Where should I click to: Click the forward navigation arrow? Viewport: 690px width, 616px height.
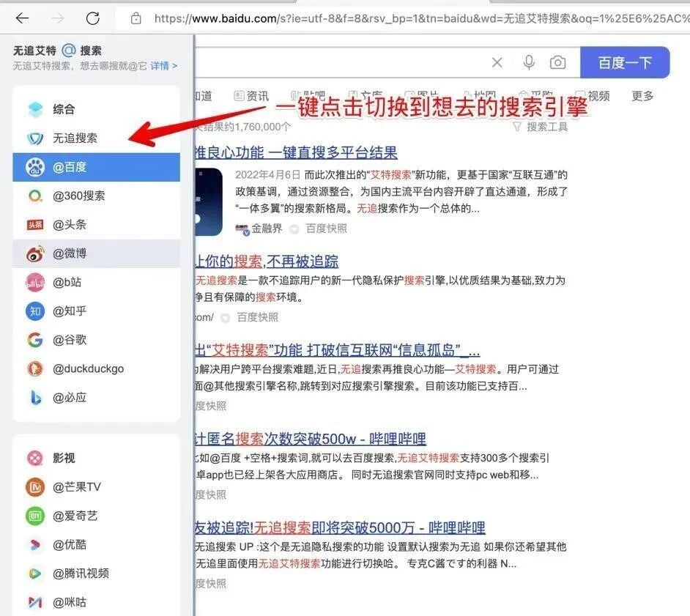[58, 18]
